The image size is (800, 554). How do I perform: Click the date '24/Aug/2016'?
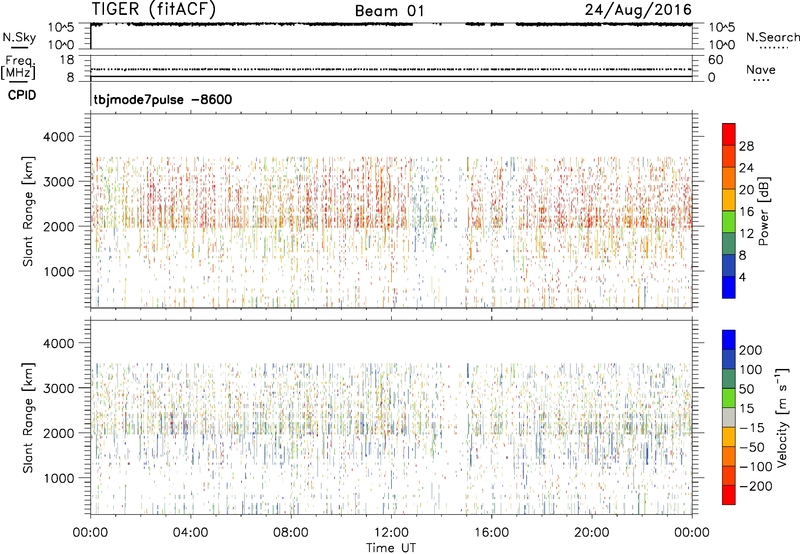(x=638, y=9)
